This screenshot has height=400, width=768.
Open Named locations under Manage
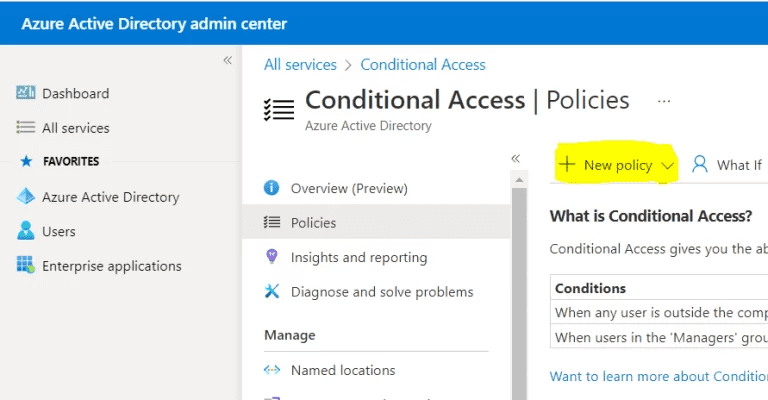tap(376, 370)
